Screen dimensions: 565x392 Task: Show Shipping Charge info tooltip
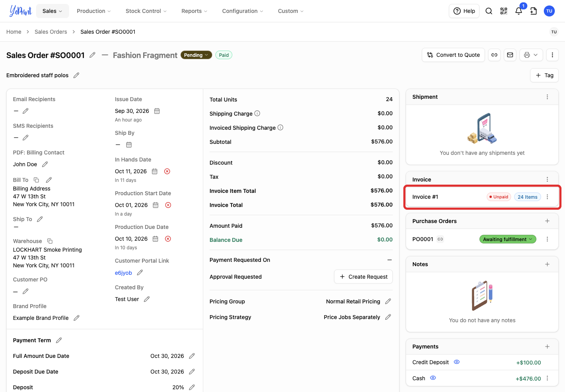257,113
